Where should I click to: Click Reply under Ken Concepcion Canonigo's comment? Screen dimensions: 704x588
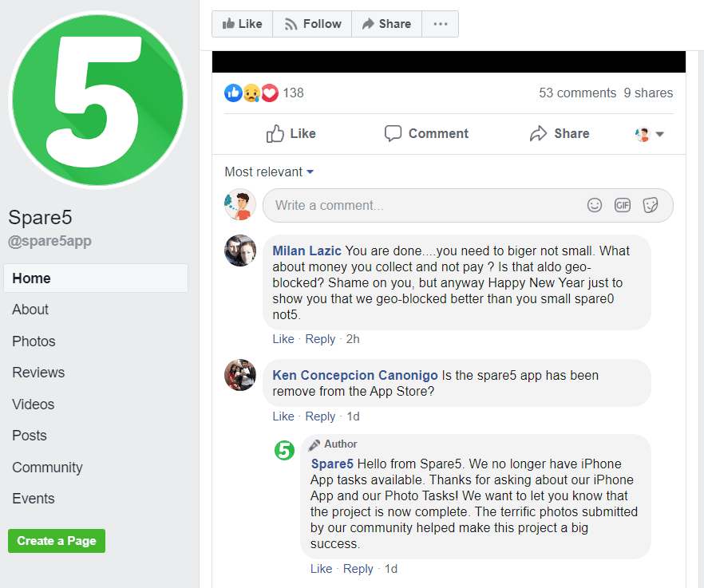pos(320,416)
